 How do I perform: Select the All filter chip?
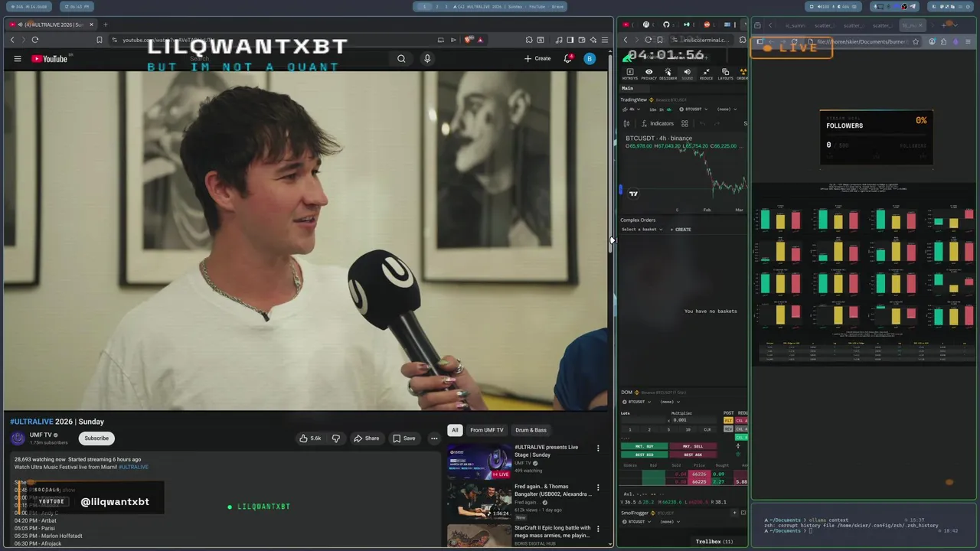coord(455,430)
